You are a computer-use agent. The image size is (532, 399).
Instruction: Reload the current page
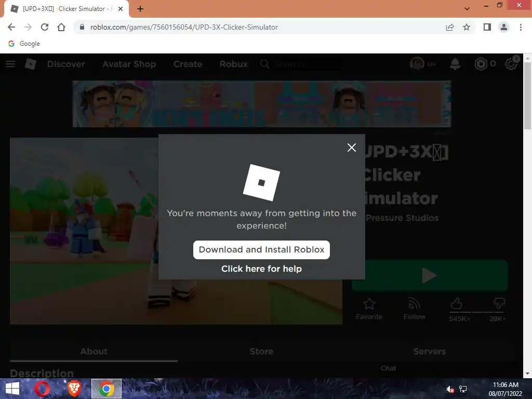tap(45, 27)
